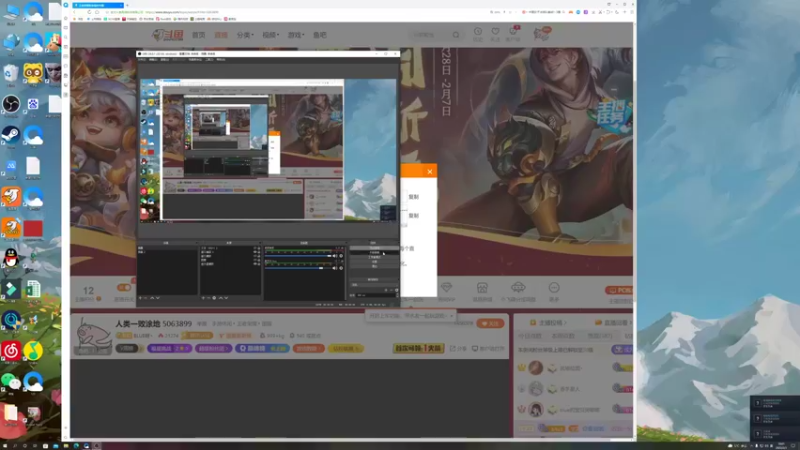The width and height of the screenshot is (800, 450).
Task: Toggle eye visibility of bottom OBS source
Action: coord(255,264)
